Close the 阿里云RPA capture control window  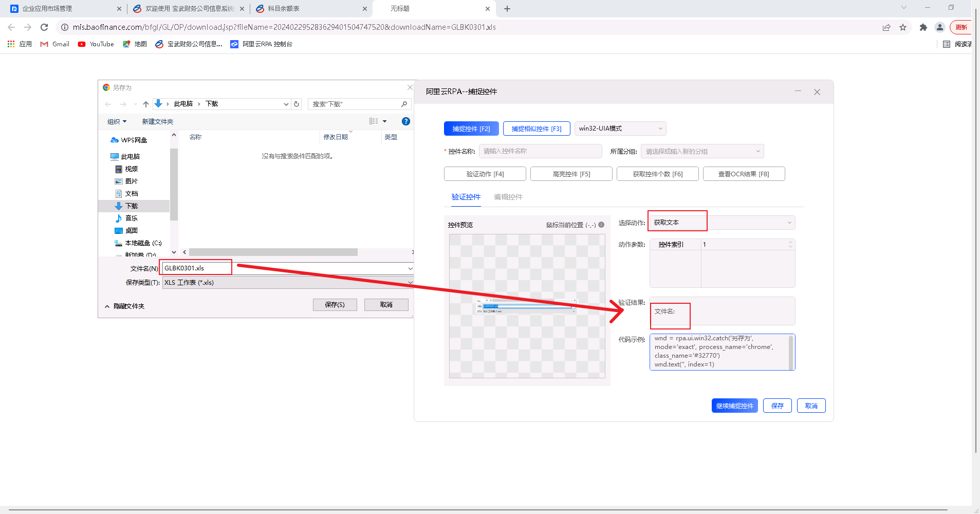tap(817, 92)
